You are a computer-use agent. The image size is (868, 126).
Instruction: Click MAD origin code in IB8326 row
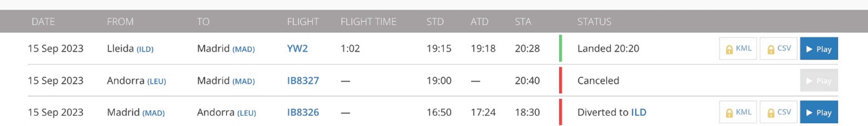coord(154,113)
